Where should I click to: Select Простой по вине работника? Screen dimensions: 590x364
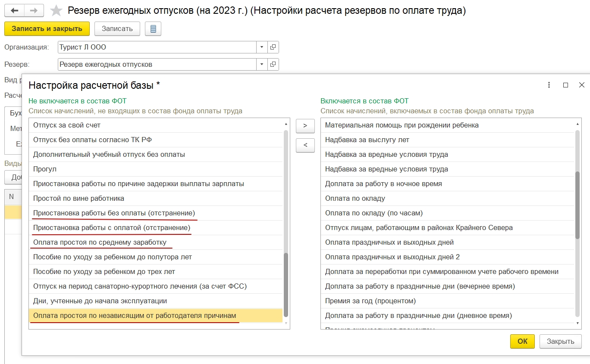coord(156,199)
